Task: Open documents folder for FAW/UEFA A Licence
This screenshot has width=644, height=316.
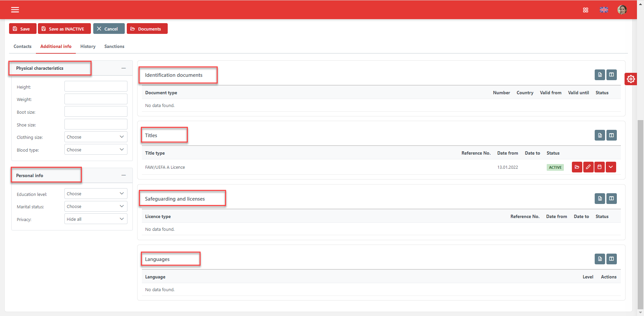Action: pyautogui.click(x=577, y=167)
